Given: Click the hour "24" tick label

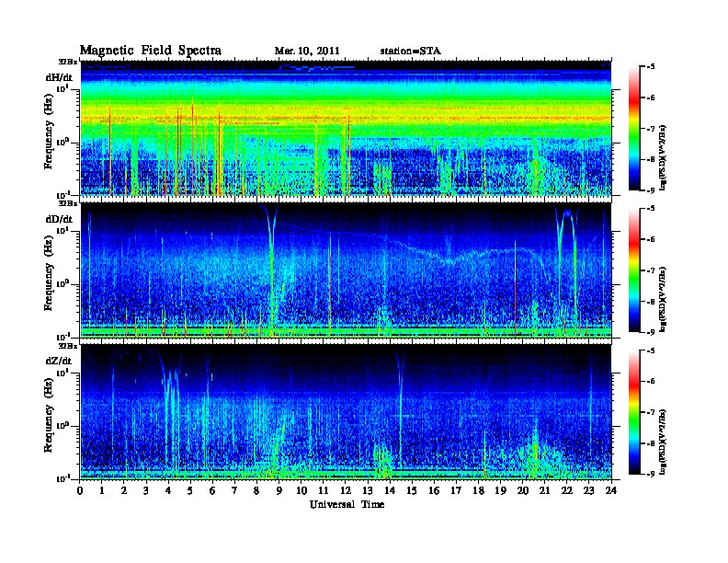Looking at the screenshot, I should pyautogui.click(x=611, y=490).
